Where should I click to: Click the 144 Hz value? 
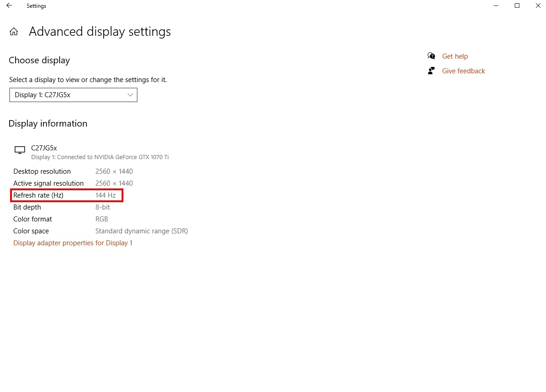tap(106, 195)
